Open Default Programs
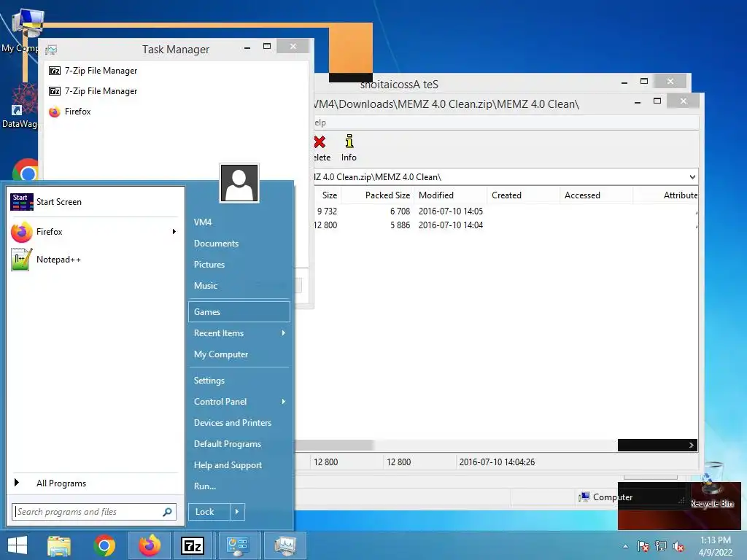 tap(239, 444)
